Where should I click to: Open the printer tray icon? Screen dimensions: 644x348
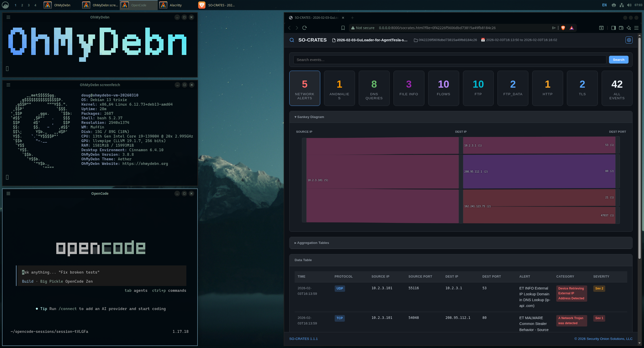pyautogui.click(x=614, y=5)
